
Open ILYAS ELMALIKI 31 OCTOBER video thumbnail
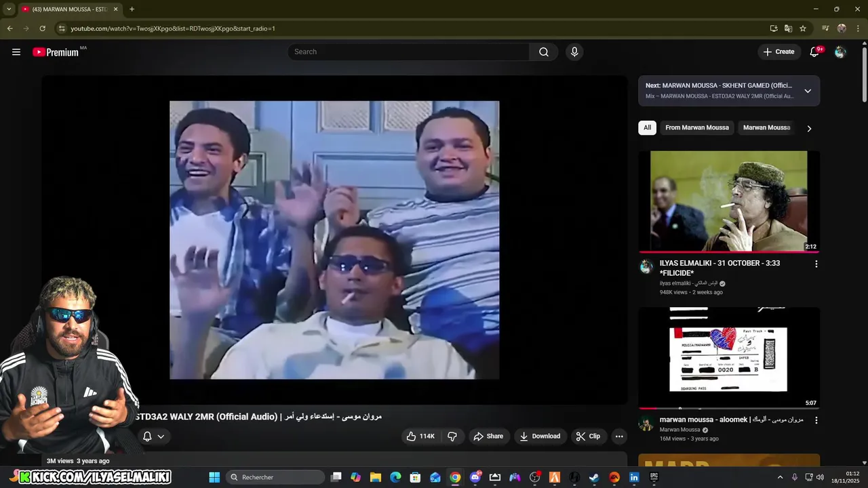(729, 201)
